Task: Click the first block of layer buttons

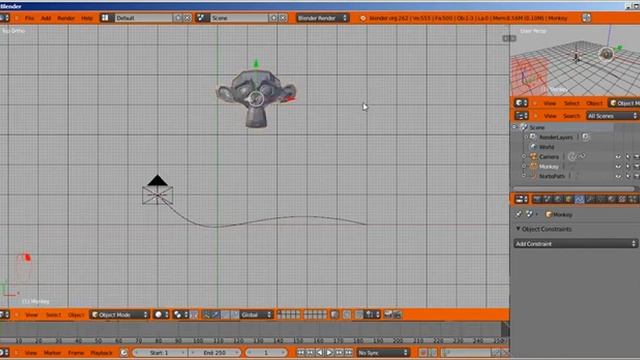Action: click(x=289, y=315)
